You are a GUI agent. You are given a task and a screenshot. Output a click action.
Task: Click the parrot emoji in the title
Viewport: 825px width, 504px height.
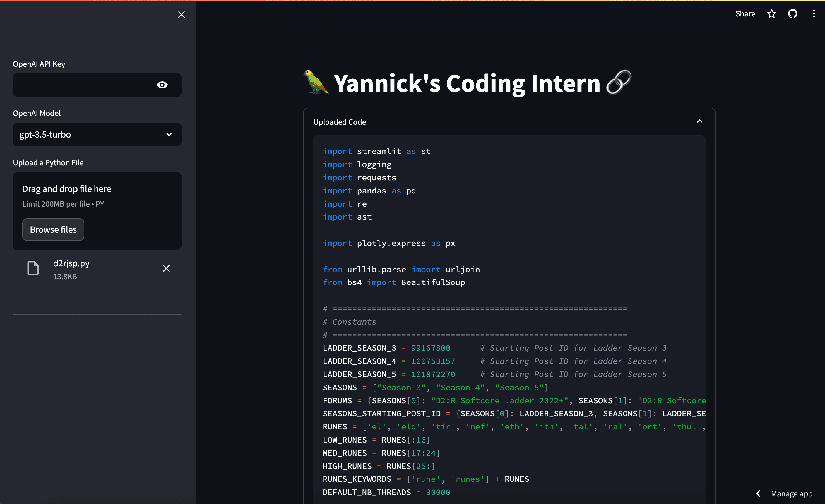(x=316, y=82)
